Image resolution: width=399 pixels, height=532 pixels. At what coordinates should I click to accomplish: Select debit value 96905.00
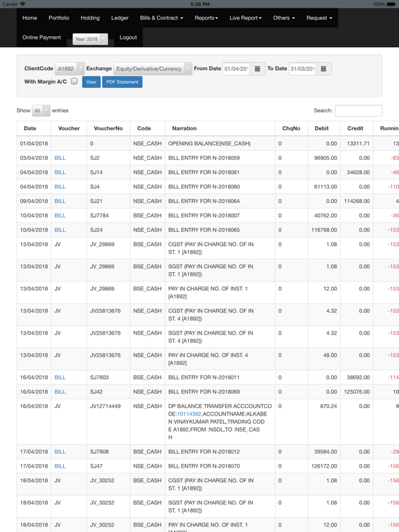coord(326,158)
